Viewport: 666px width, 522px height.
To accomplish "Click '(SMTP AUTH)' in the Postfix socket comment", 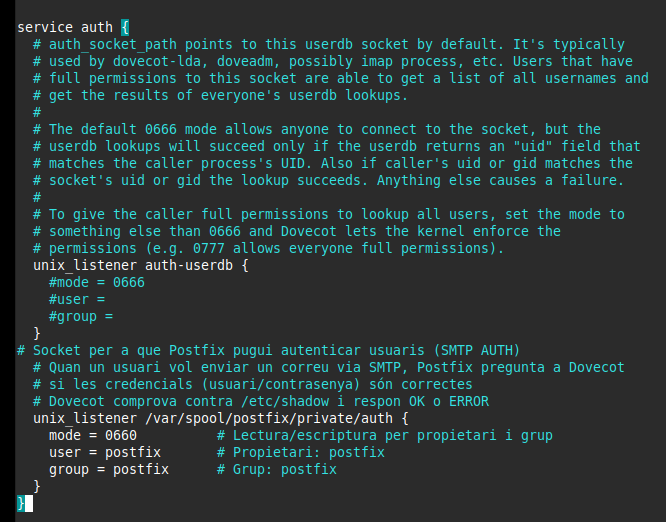I will pos(474,350).
